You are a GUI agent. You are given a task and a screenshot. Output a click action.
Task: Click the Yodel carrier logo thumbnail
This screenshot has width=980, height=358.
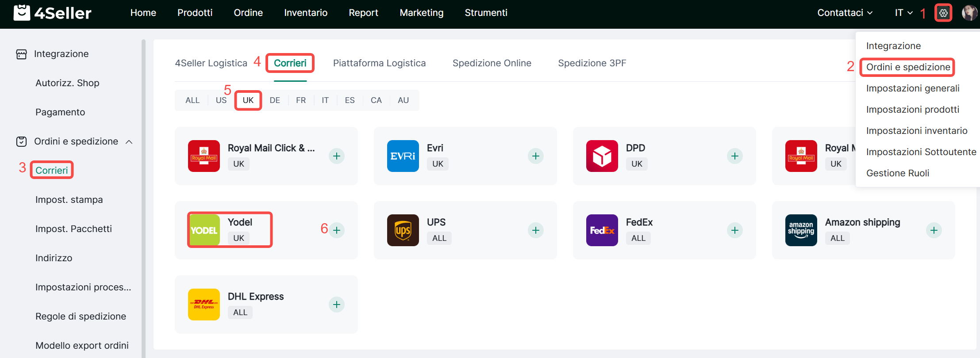(x=204, y=230)
